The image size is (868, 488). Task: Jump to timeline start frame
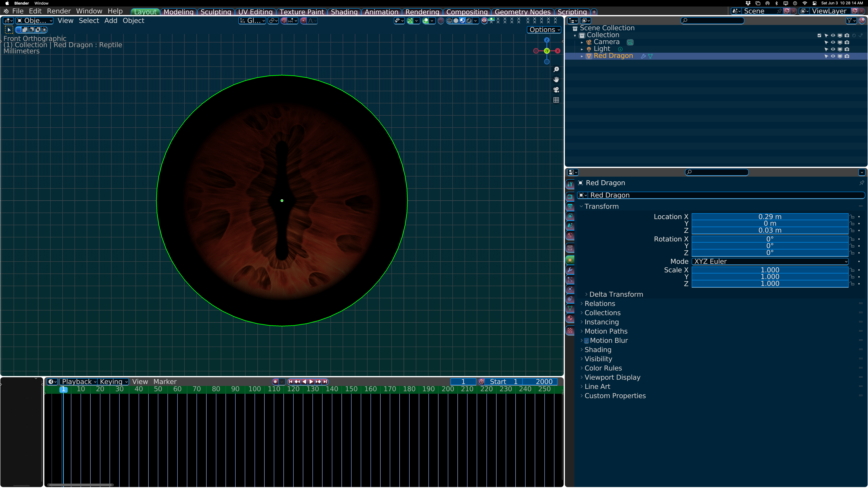(291, 382)
